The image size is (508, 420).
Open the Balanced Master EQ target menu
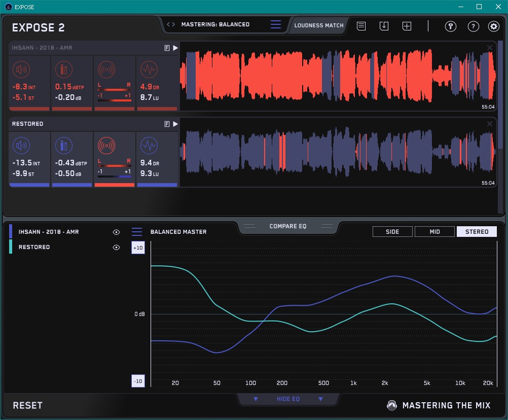pyautogui.click(x=137, y=232)
